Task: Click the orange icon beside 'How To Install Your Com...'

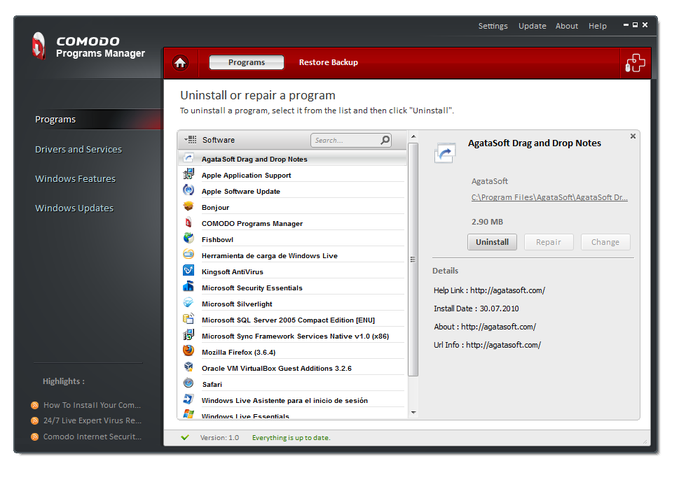Action: [35, 405]
